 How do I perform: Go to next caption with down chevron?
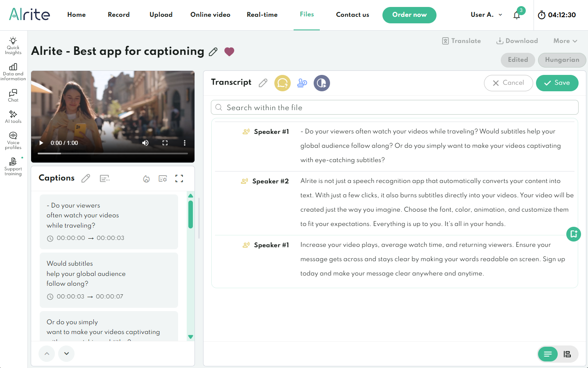coord(66,354)
